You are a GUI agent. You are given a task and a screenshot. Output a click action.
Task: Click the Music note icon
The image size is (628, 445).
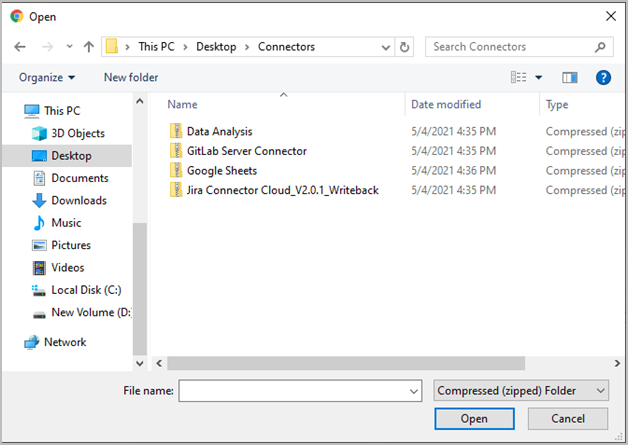[x=39, y=223]
